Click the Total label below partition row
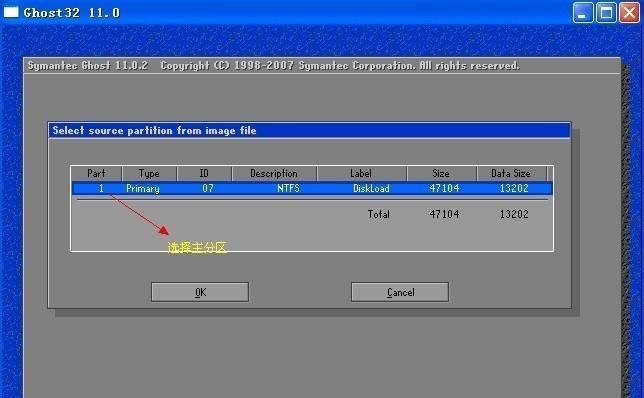This screenshot has height=398, width=644. click(378, 214)
